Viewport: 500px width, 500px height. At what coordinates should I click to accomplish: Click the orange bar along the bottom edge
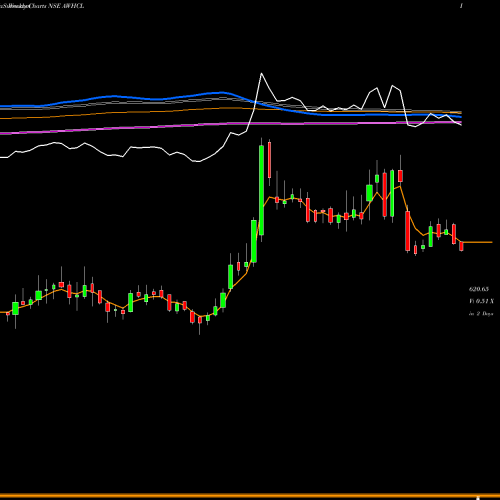(x=250, y=496)
